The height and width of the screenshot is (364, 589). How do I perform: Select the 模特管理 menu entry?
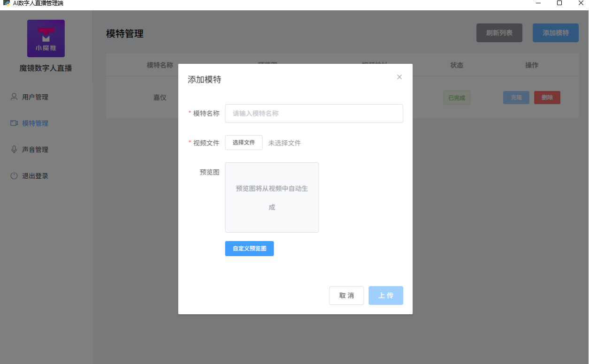click(35, 123)
